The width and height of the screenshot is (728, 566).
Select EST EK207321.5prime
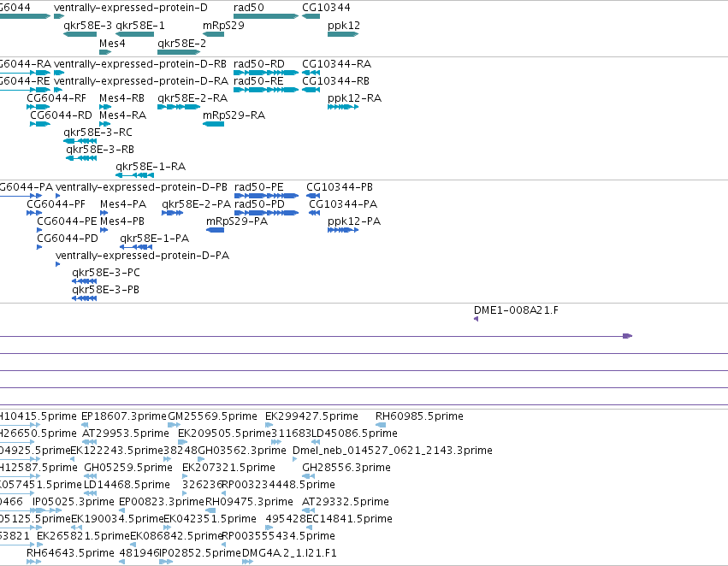(x=229, y=468)
